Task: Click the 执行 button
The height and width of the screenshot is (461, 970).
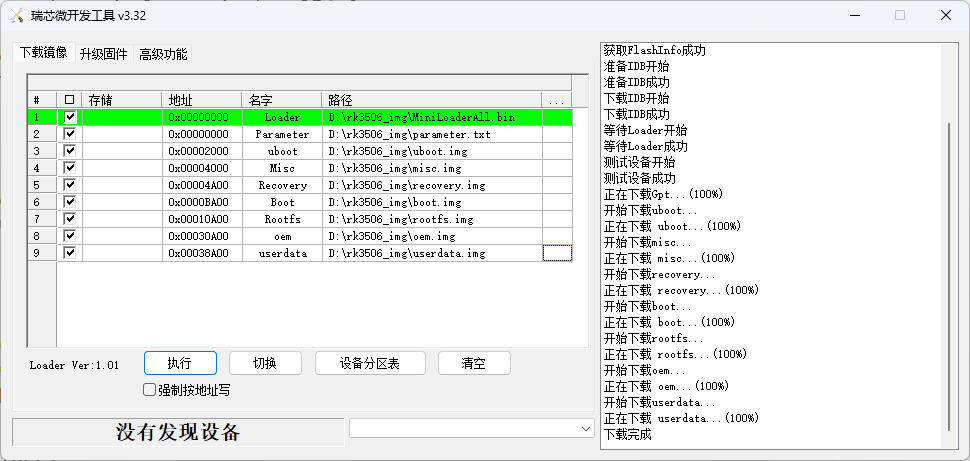Action: coord(180,363)
